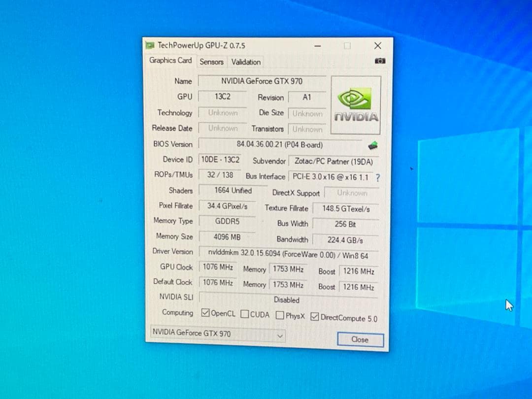
Task: Switch to the Sensors tab
Action: 211,62
